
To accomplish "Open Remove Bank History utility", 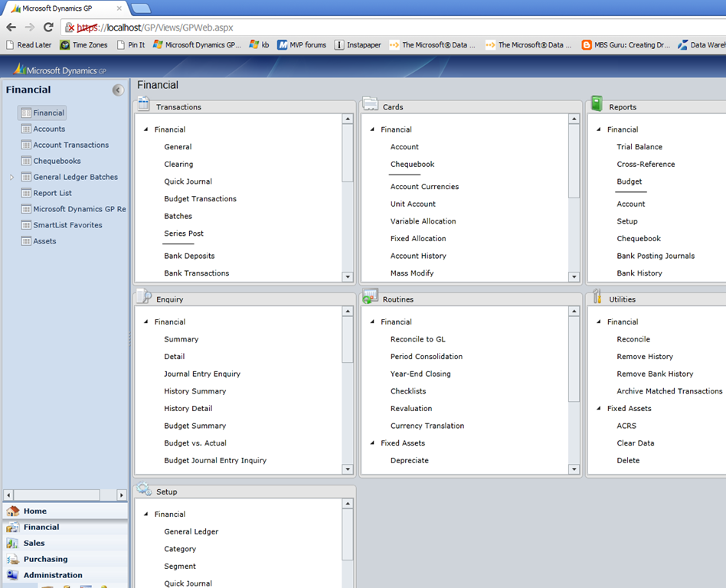I will coord(655,374).
